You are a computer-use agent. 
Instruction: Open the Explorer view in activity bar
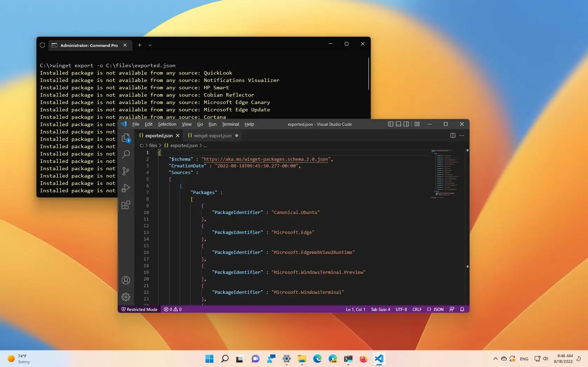[x=126, y=138]
